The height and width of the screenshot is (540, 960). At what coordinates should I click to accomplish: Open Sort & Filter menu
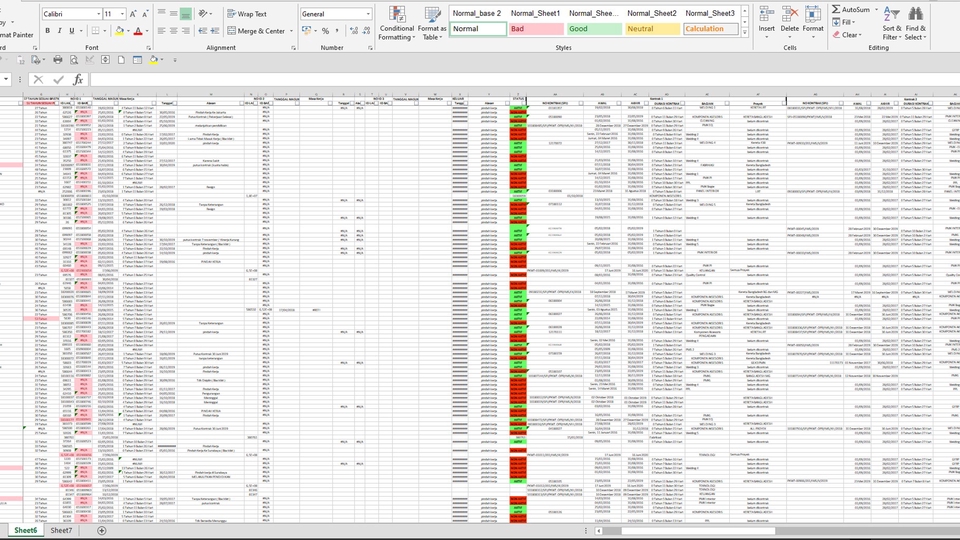[891, 23]
